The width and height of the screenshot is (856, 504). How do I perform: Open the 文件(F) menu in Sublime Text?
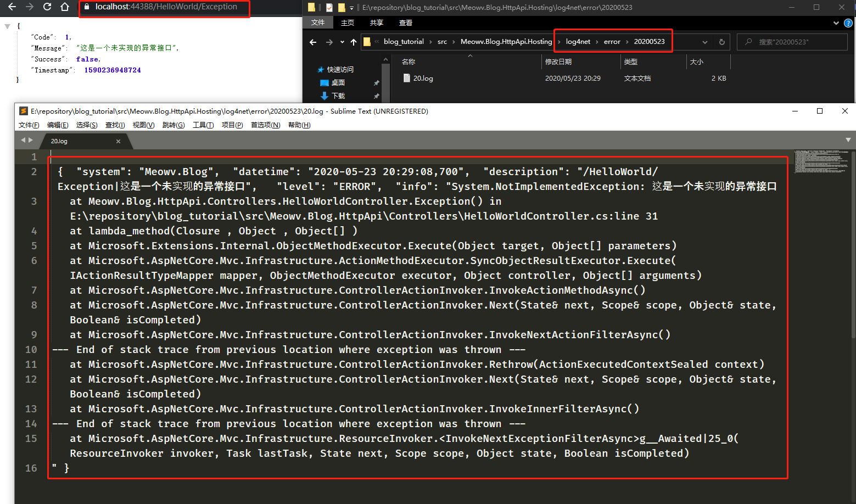coord(29,125)
